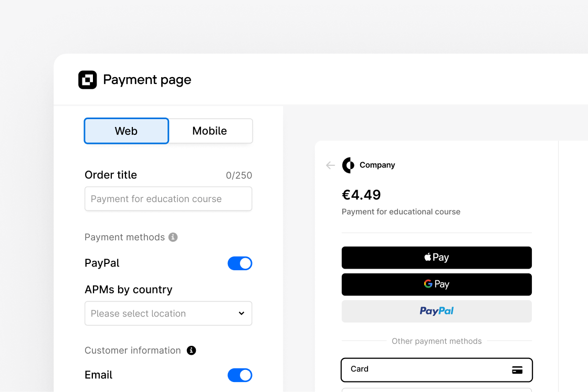This screenshot has width=588, height=392.
Task: Click the PayPal wordmark logo in the preview
Action: [436, 311]
